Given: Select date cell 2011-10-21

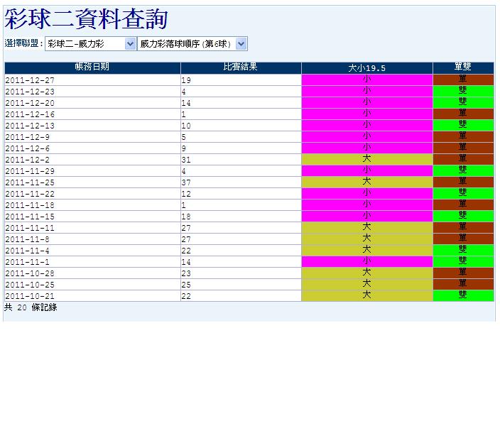Looking at the screenshot, I should pyautogui.click(x=92, y=296).
